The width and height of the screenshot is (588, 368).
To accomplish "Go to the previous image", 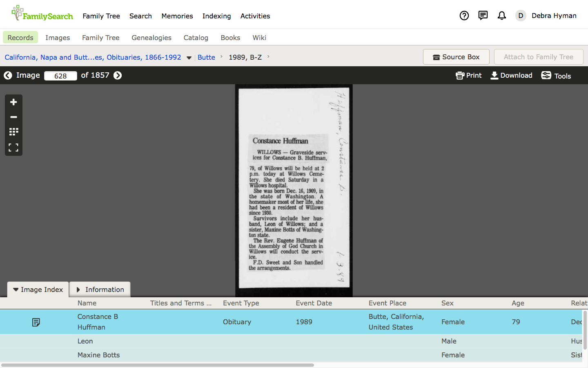I will coord(8,75).
